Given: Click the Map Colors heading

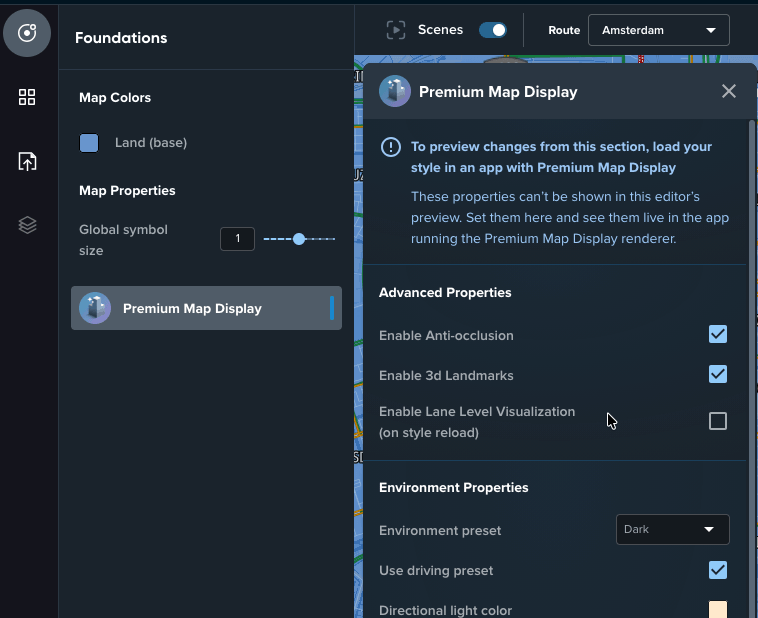Looking at the screenshot, I should [x=115, y=98].
